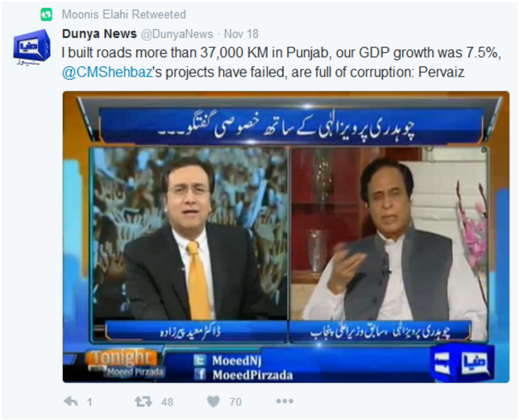519x420 pixels.
Task: Click the Twitter icon beside MoeedNj in image
Action: [200, 360]
